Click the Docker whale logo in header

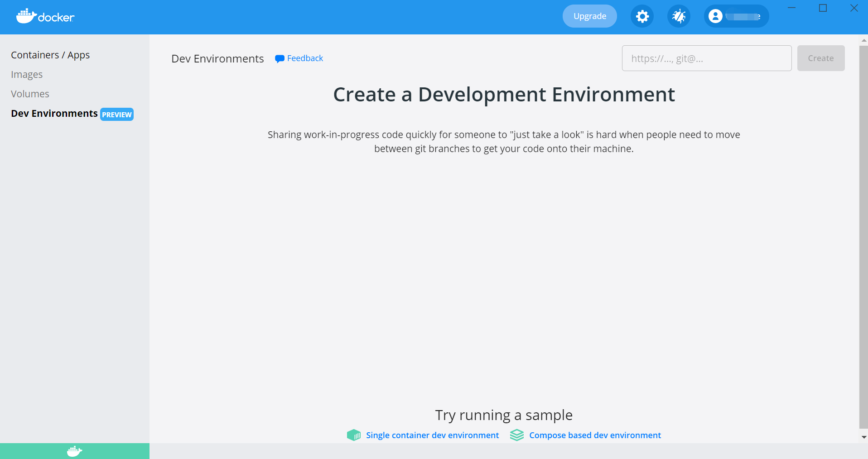[45, 16]
